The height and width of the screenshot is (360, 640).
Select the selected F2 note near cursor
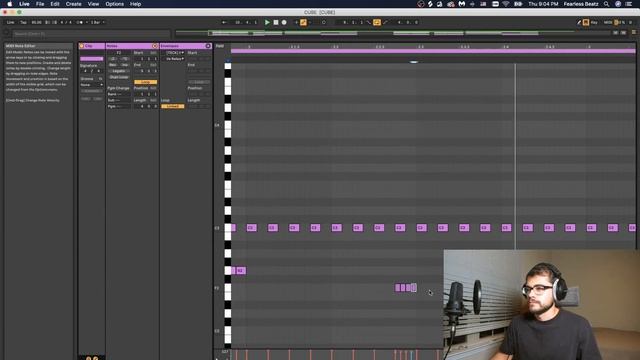tap(413, 288)
